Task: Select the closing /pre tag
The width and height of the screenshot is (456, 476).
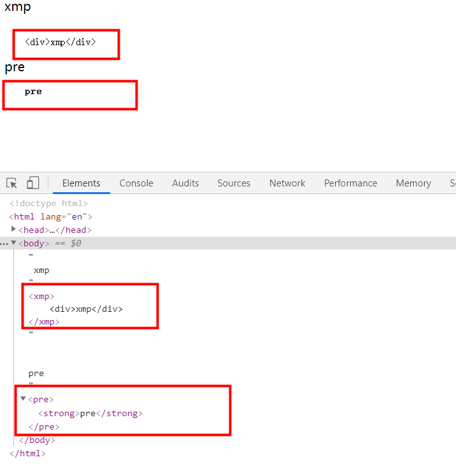Action: pyautogui.click(x=44, y=427)
